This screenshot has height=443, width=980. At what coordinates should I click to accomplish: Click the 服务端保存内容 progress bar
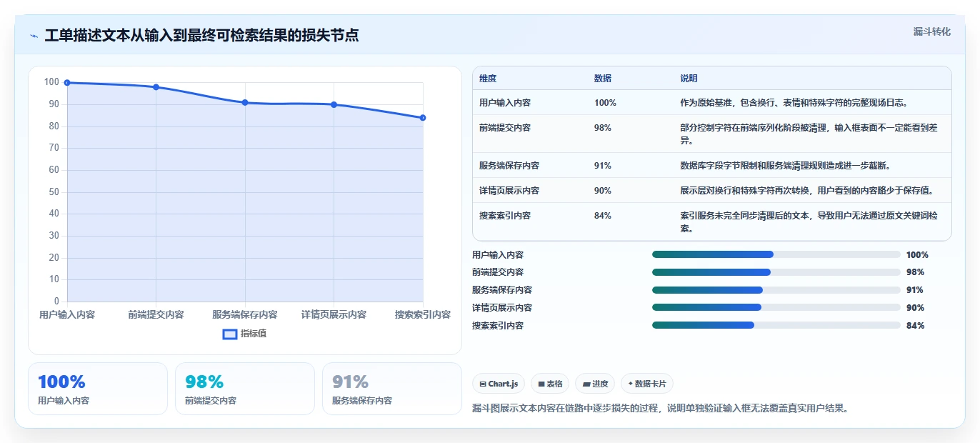coord(776,290)
